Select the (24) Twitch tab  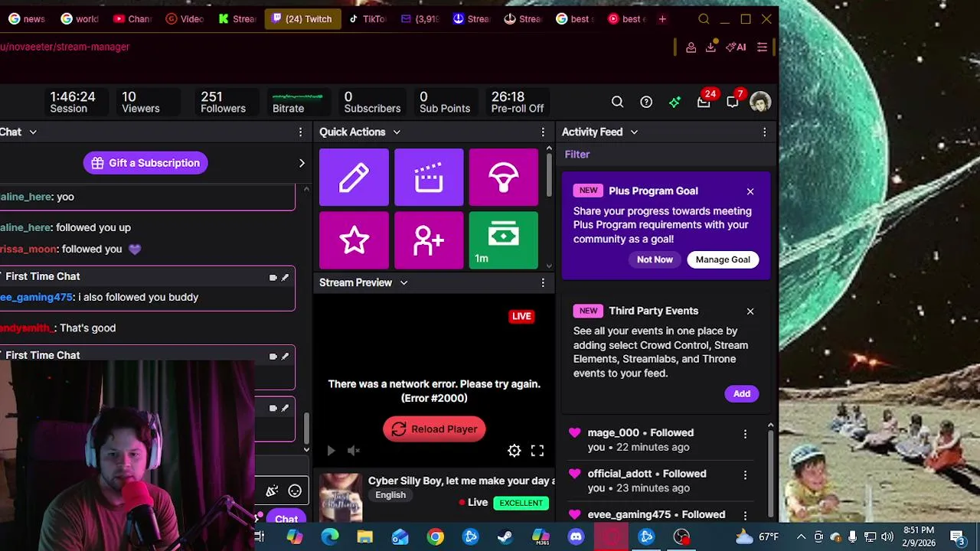coord(302,19)
